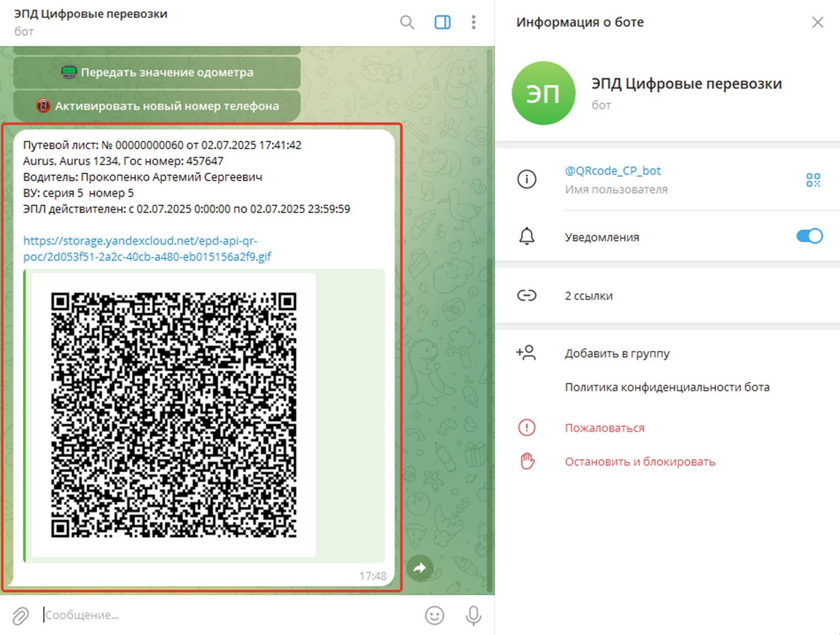Screen dimensions: 840x635
Task: Click the add-person icon for adding to group
Action: [526, 353]
